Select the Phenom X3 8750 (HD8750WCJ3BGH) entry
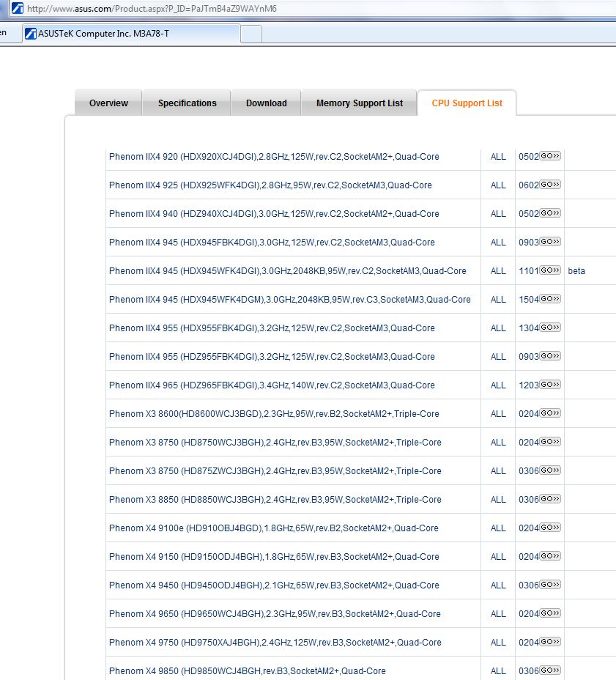This screenshot has height=680, width=616. [x=275, y=443]
